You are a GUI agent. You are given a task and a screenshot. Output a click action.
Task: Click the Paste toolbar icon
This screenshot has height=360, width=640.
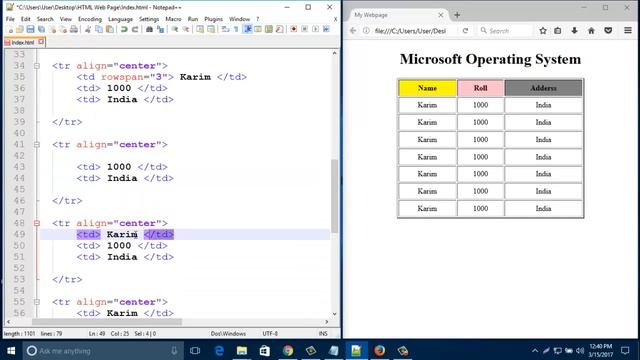click(110, 29)
